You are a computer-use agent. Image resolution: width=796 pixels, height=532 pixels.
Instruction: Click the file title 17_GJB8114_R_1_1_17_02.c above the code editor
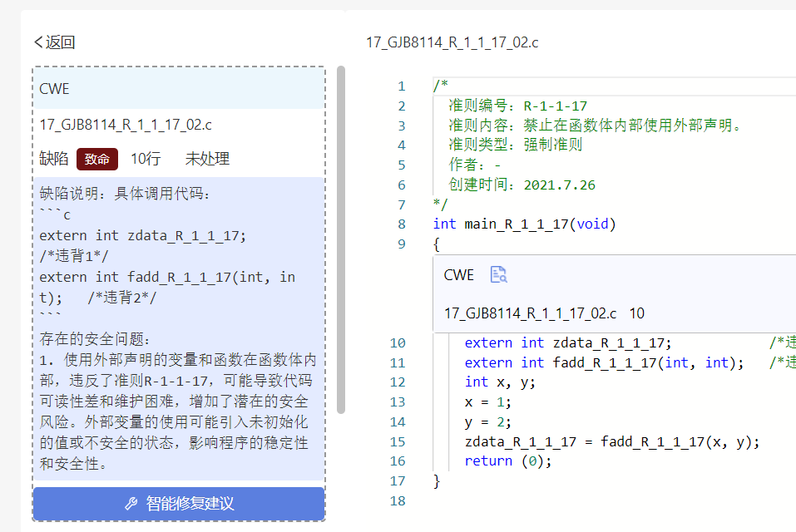tap(452, 42)
